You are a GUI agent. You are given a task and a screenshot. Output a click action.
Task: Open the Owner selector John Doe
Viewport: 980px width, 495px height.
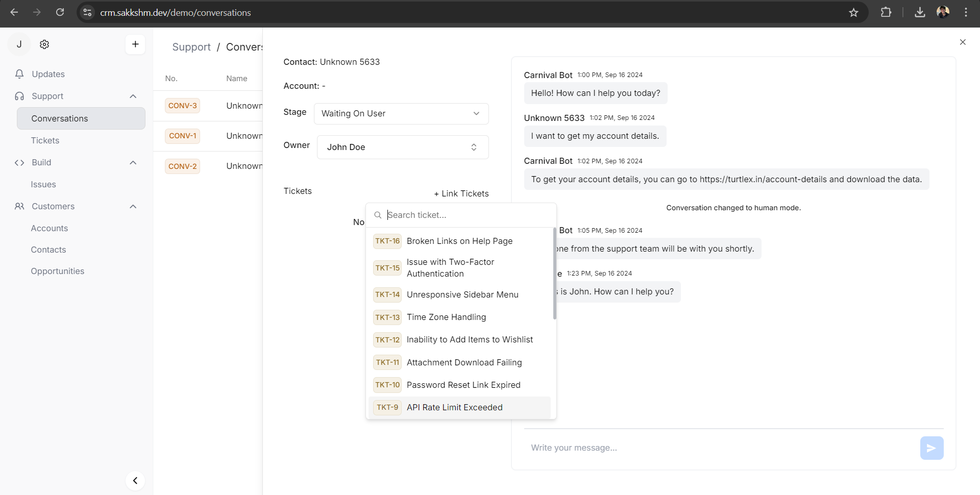point(402,147)
